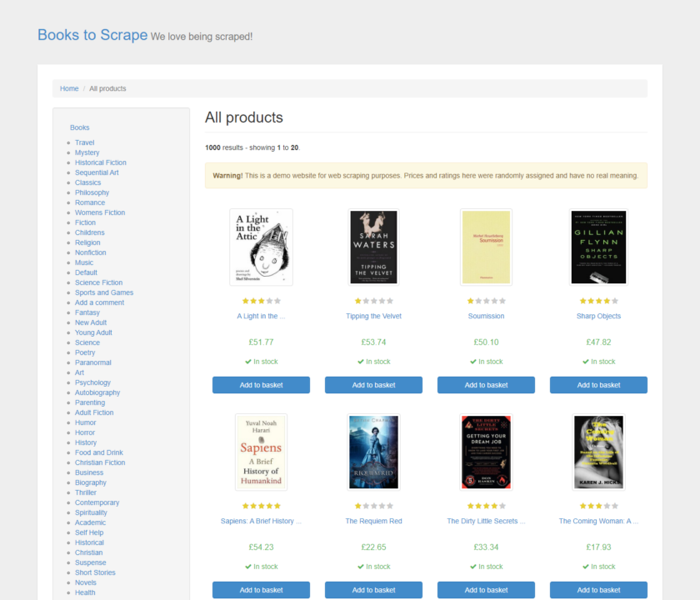The width and height of the screenshot is (700, 600).
Task: Browse the Science Fiction category
Action: [x=98, y=282]
